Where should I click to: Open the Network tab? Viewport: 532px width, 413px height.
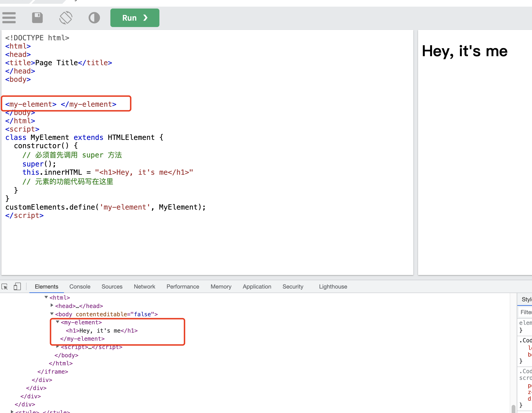[x=144, y=286]
